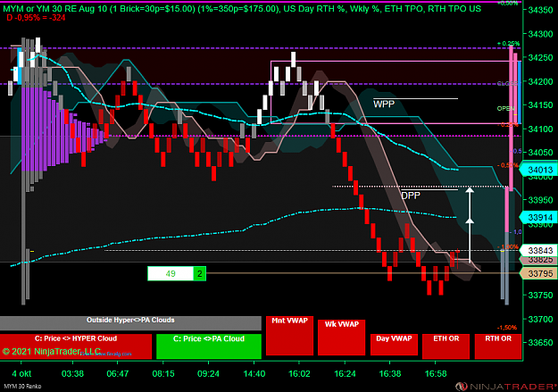
Task: Click the © 2021 NinjaTrader, LLC text
Action: [x=52, y=352]
